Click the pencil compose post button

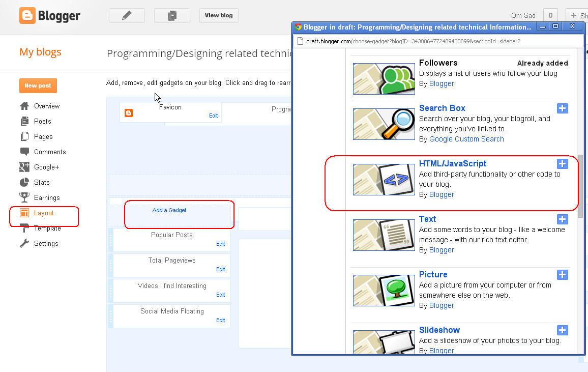(127, 16)
